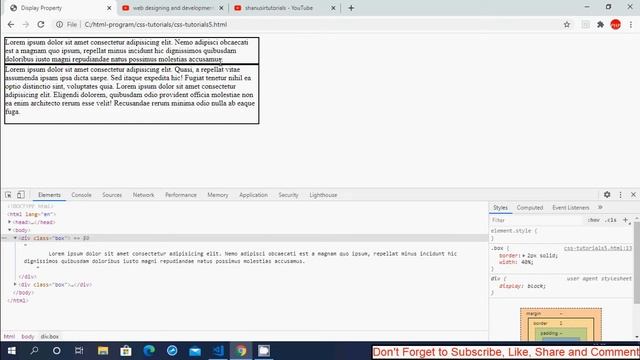The width and height of the screenshot is (640, 360).
Task: Open the Security panel tab
Action: (288, 195)
